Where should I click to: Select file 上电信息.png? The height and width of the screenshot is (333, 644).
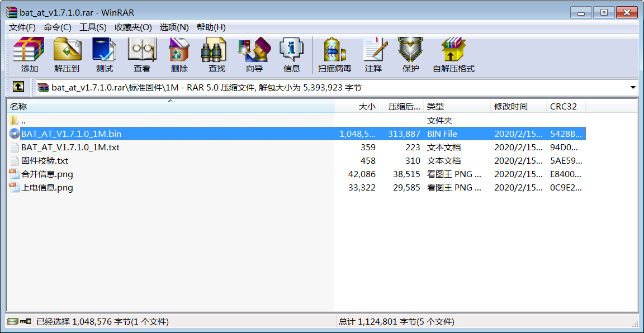[x=47, y=188]
